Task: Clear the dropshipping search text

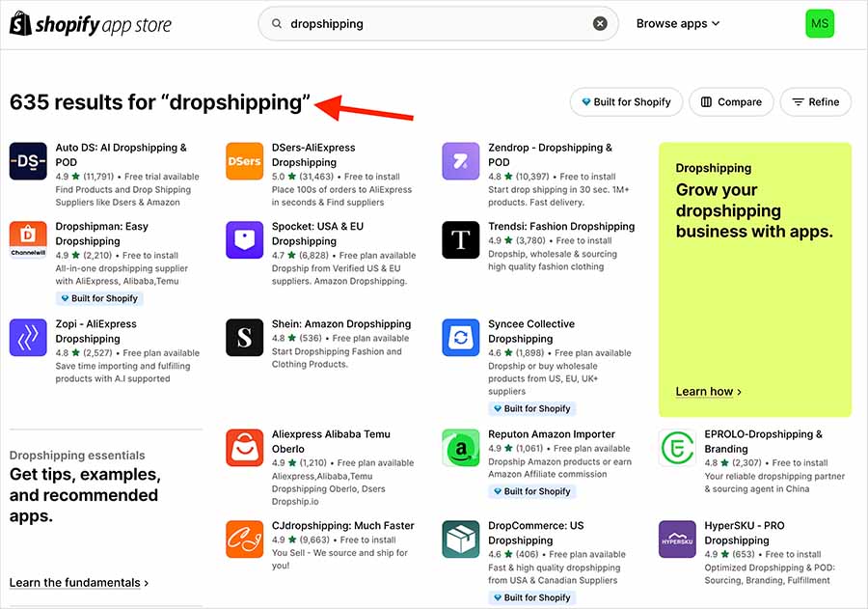Action: tap(600, 23)
